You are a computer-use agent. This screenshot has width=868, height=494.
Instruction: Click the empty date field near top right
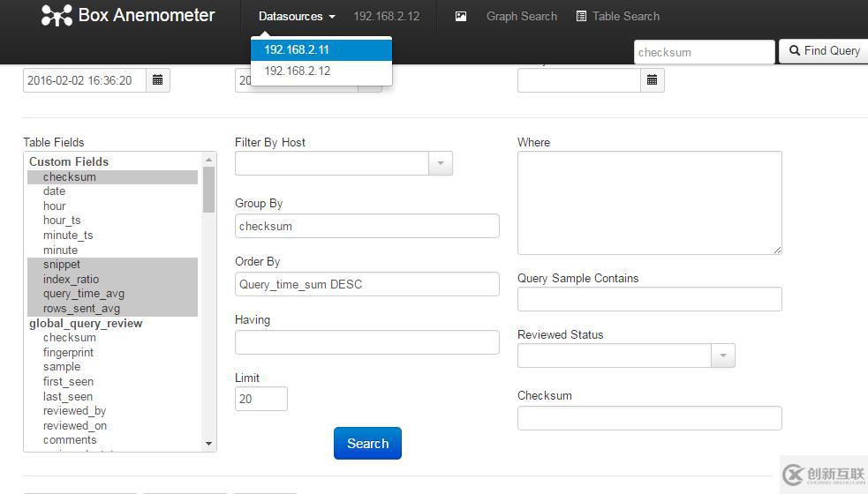579,80
